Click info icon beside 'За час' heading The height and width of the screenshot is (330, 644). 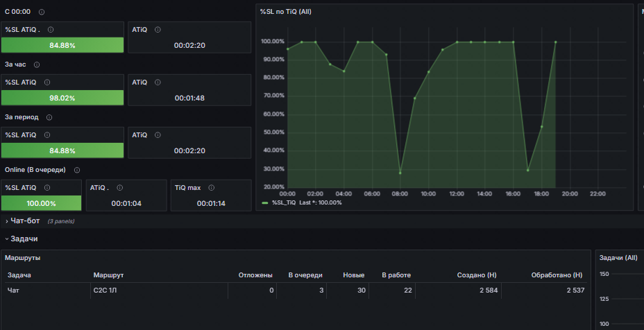tap(37, 65)
